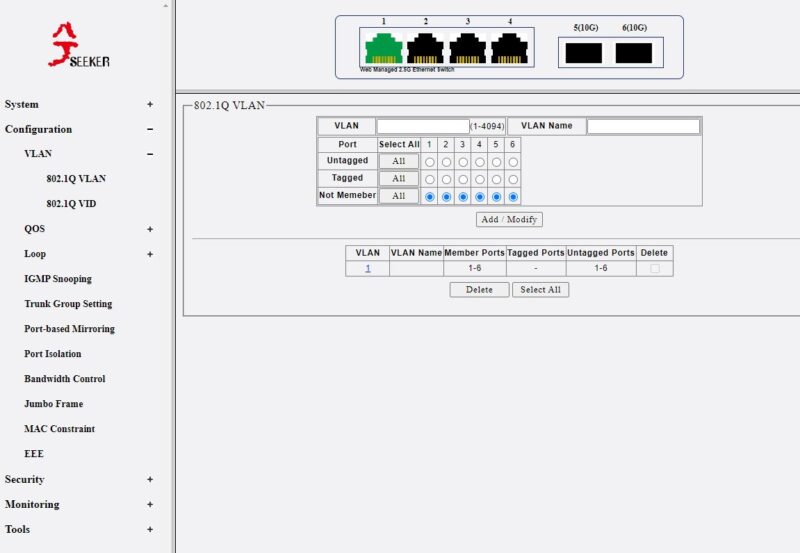
Task: Open IGMP Snooping settings
Action: pos(58,279)
